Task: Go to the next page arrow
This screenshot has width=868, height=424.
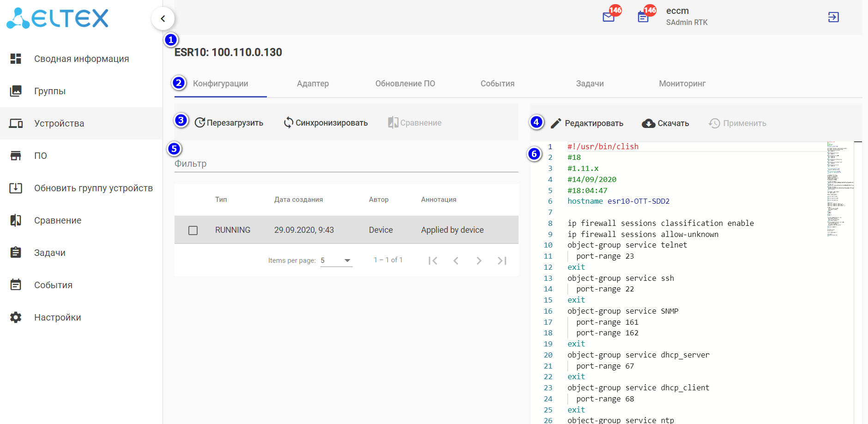Action: pyautogui.click(x=479, y=261)
